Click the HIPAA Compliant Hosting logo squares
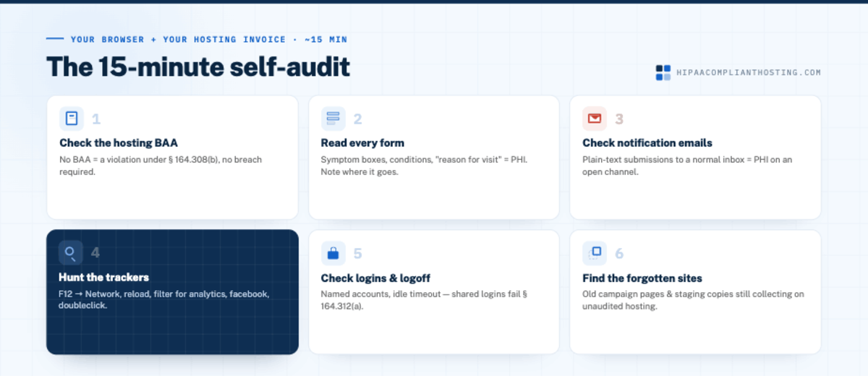868x376 pixels. (663, 72)
